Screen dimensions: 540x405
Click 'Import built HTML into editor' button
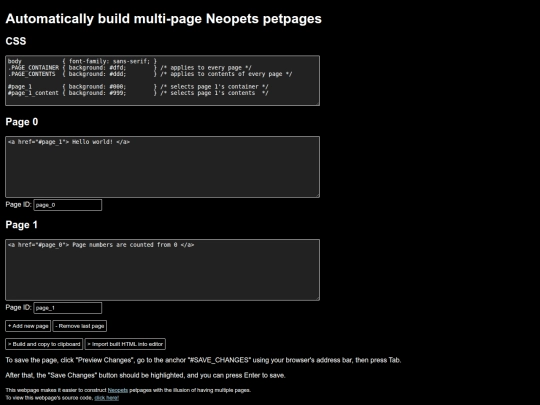(x=125, y=344)
